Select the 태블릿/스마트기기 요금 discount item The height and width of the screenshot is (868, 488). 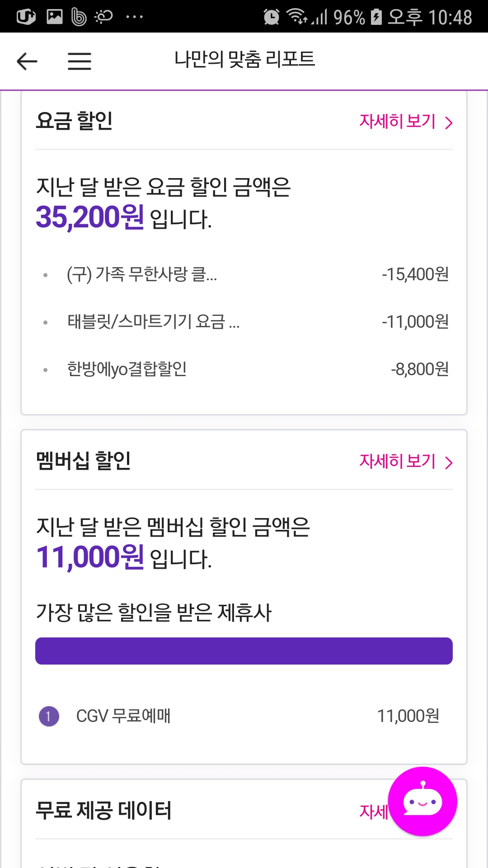point(154,321)
